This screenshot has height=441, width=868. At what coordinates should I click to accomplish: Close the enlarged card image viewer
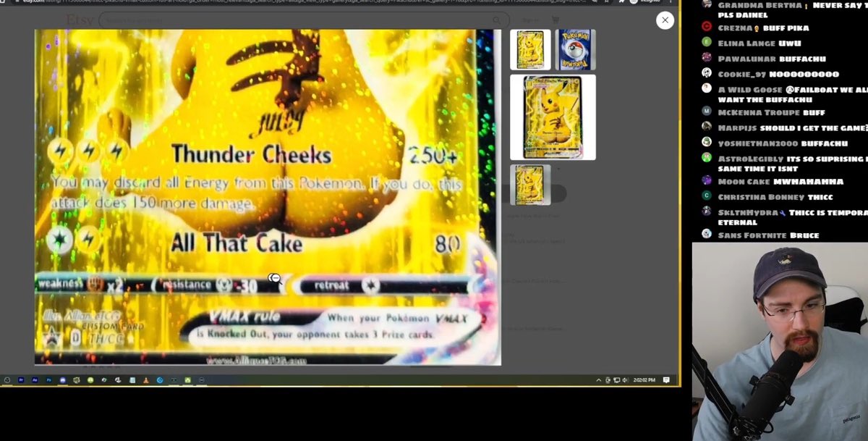(x=665, y=20)
